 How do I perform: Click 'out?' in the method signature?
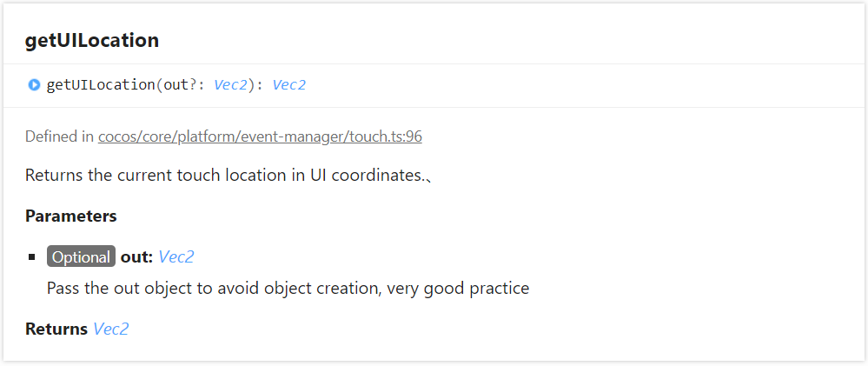(x=182, y=85)
